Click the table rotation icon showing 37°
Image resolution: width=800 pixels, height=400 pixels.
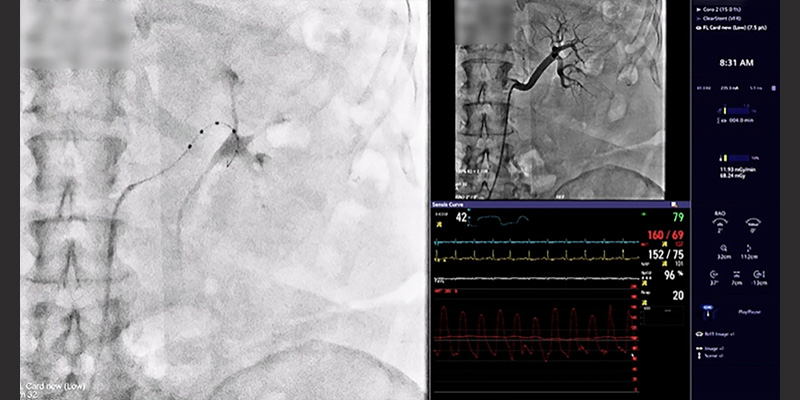[x=714, y=273]
